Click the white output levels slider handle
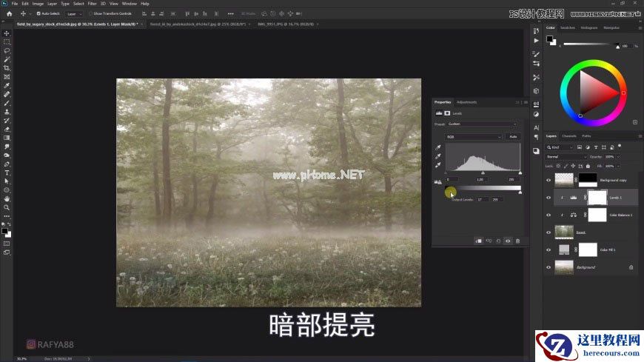 pyautogui.click(x=520, y=192)
